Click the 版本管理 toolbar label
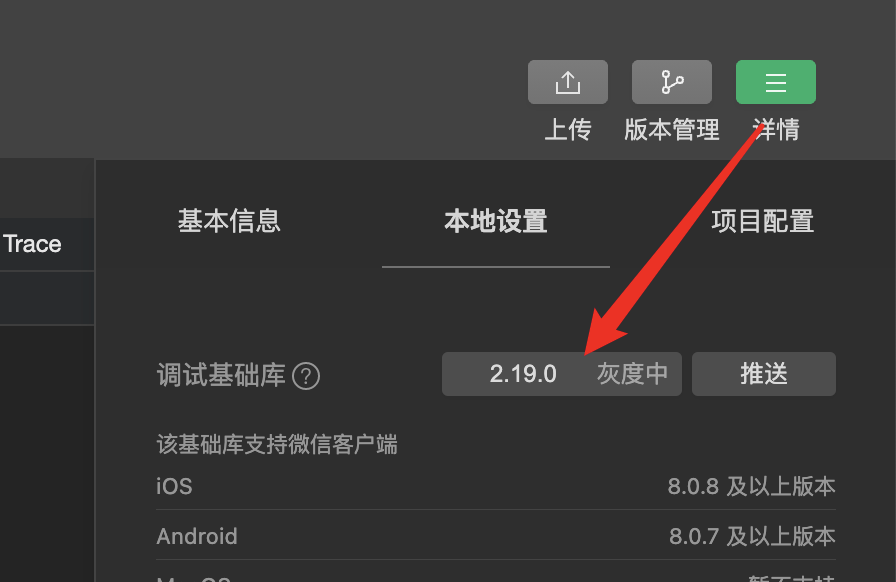 pos(671,130)
